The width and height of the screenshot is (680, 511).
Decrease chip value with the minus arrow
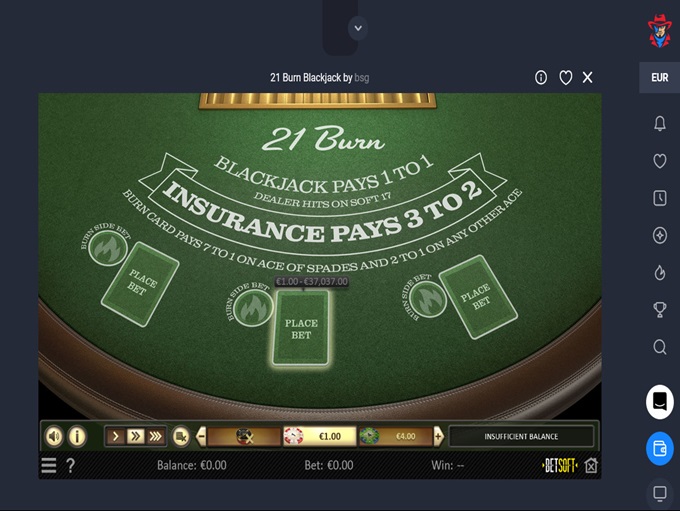pos(201,436)
